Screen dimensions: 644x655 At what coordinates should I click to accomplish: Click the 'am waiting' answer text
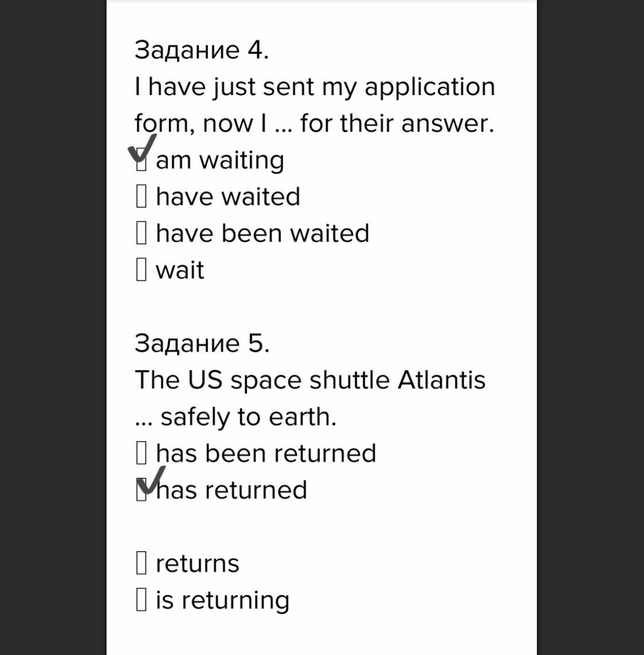click(x=220, y=161)
